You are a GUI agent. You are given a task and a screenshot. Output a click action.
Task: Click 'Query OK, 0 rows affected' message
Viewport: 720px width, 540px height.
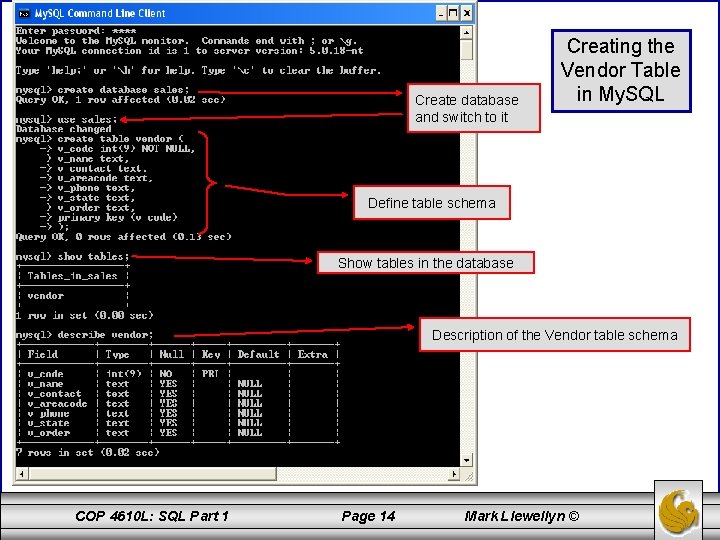(x=124, y=237)
